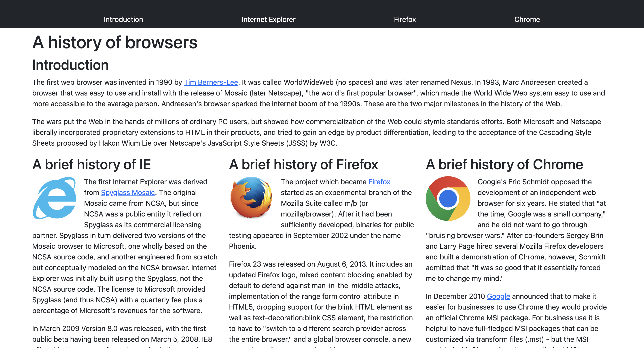Click the 'A brief history of IE' heading
The height and width of the screenshot is (348, 644).
pyautogui.click(x=91, y=165)
